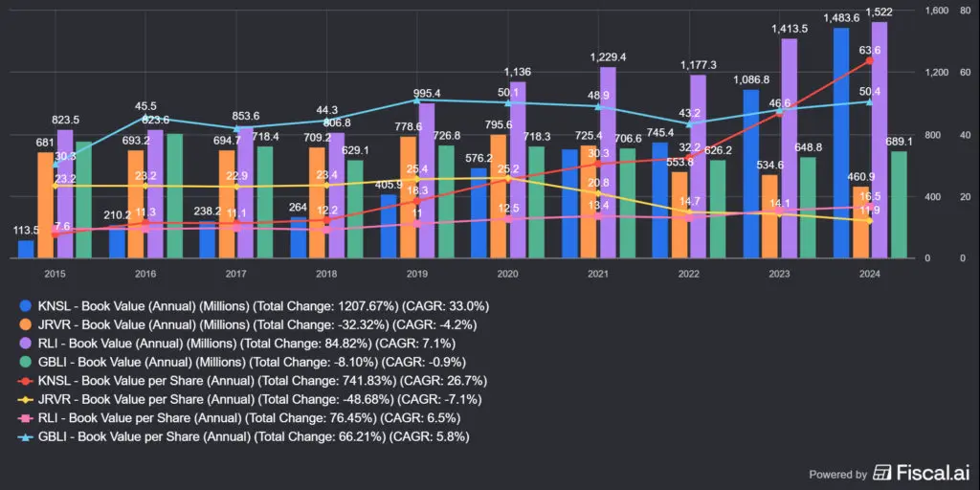Select the 2023 RLI bar labeled 1,413.5
The image size is (980, 490).
pyautogui.click(x=790, y=148)
